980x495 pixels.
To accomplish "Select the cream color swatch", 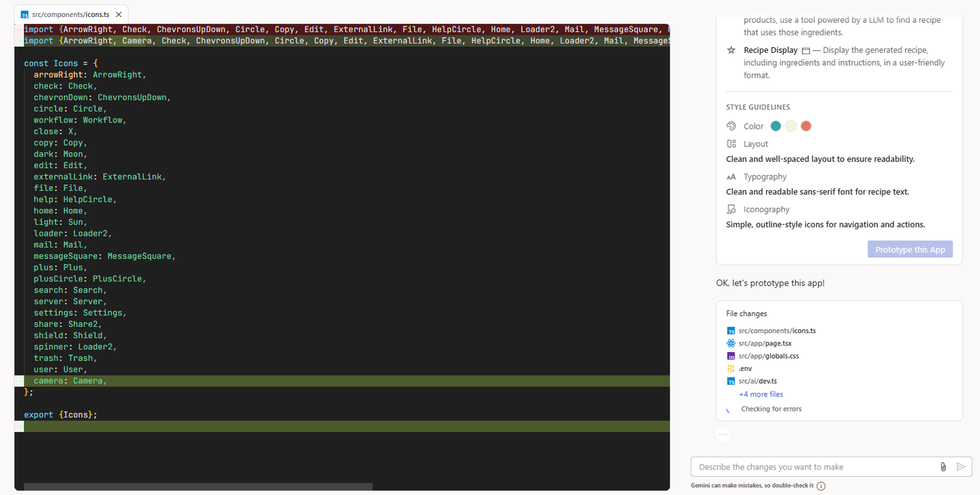I will (x=791, y=126).
